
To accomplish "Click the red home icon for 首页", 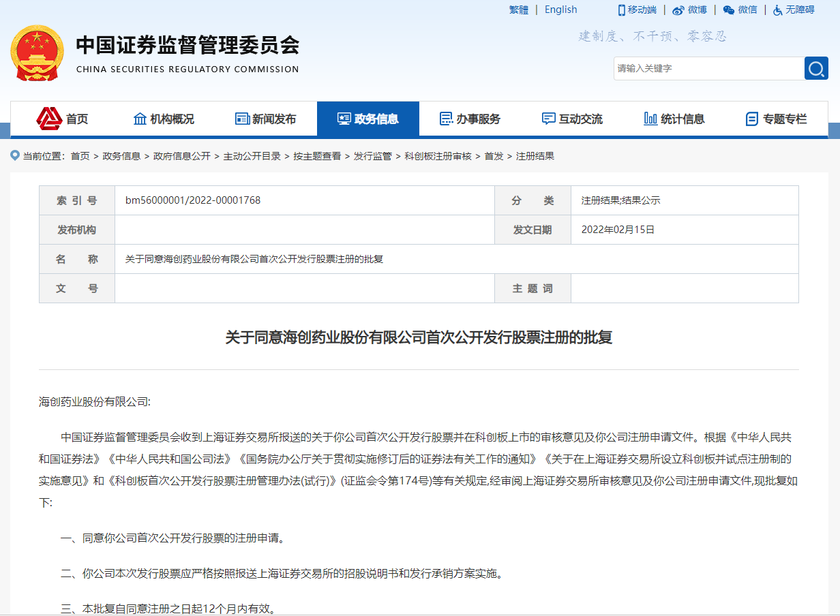I will (x=49, y=119).
